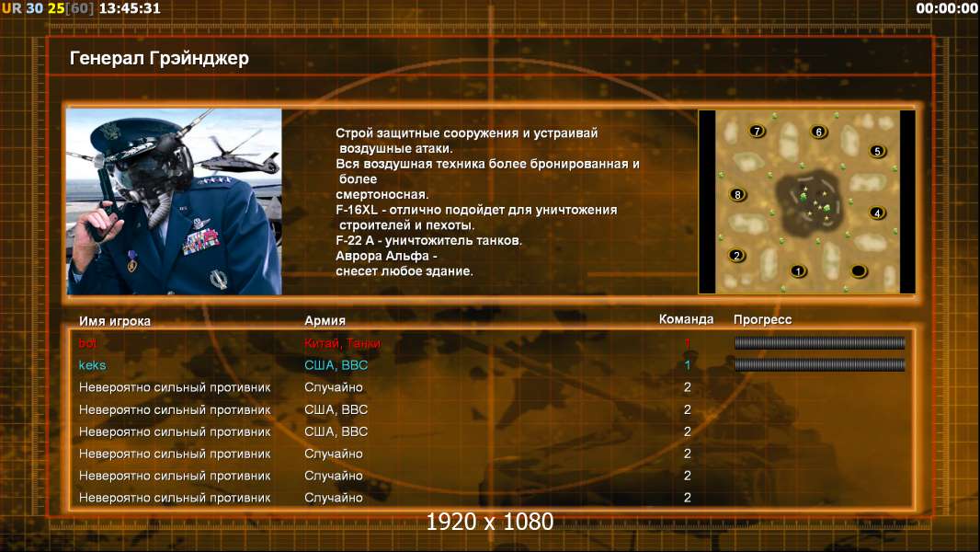
Task: Pick start position 4 on the minimap
Action: pos(878,213)
